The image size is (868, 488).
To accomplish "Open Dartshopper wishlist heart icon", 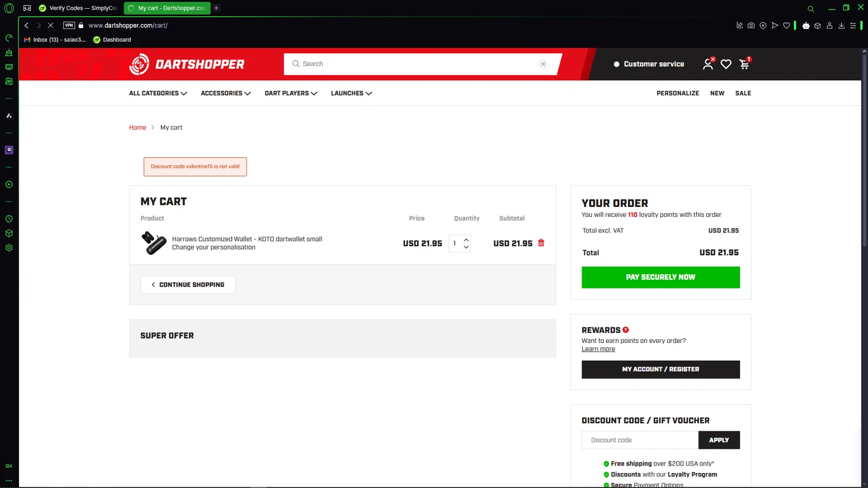I will (726, 64).
